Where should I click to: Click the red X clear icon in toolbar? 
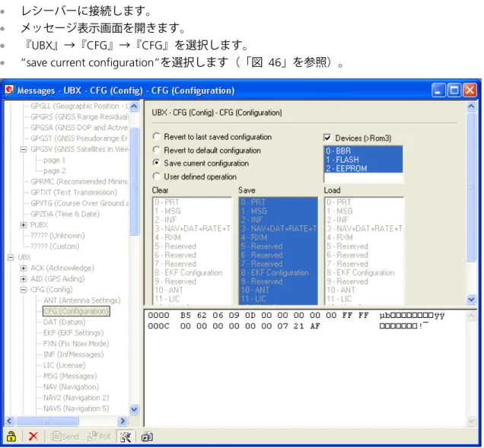click(x=33, y=437)
